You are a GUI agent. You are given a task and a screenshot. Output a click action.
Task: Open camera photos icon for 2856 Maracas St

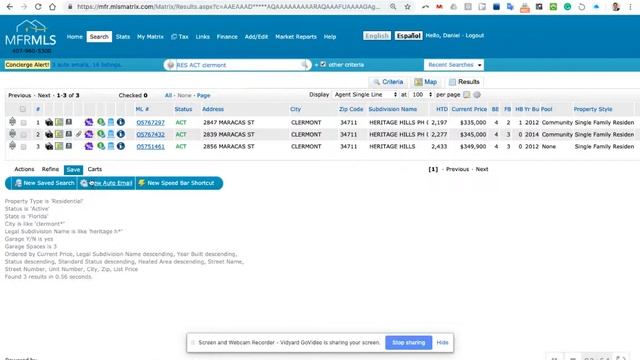click(x=49, y=146)
